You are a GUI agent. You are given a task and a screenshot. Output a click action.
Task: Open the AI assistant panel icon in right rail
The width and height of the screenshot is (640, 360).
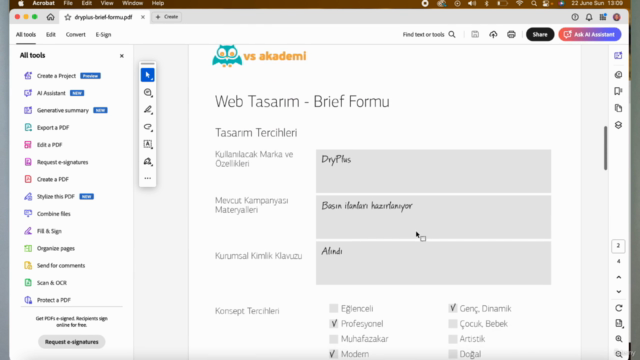(x=618, y=56)
